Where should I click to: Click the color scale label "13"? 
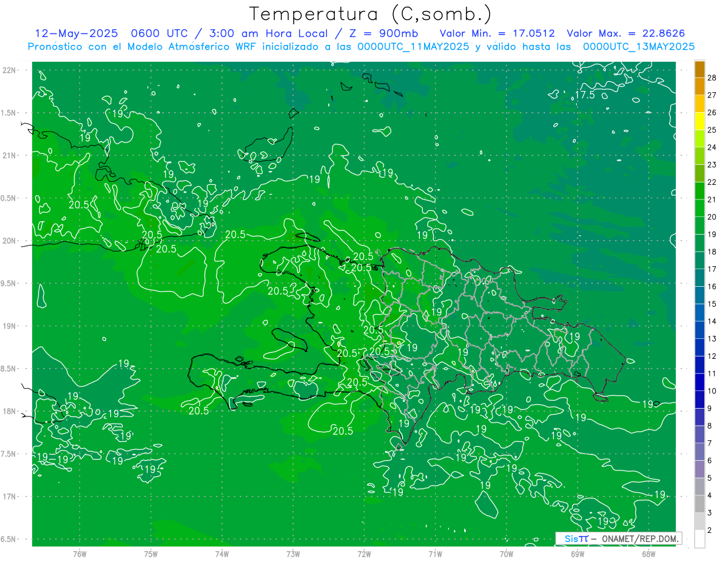click(712, 339)
